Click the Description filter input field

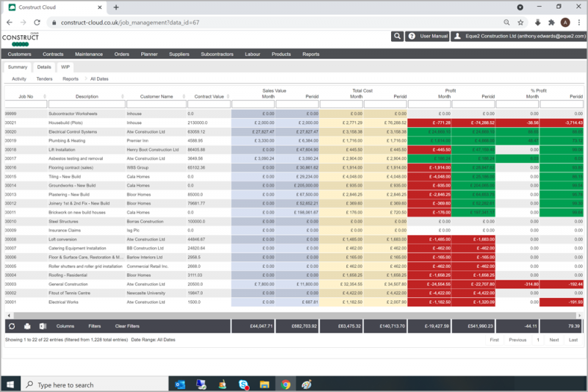click(x=87, y=104)
